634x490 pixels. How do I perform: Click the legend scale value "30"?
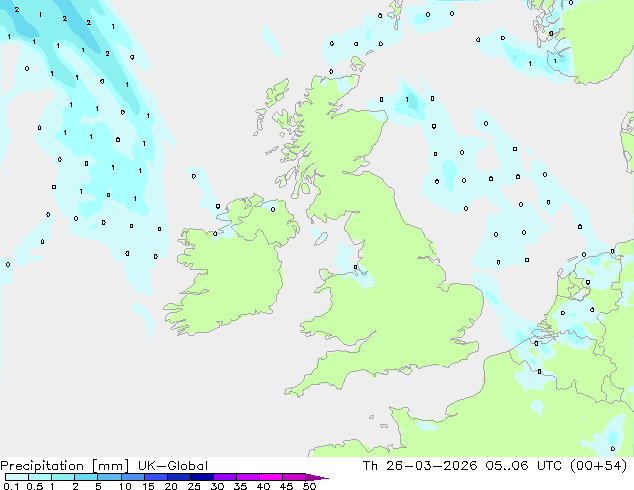coord(217,486)
